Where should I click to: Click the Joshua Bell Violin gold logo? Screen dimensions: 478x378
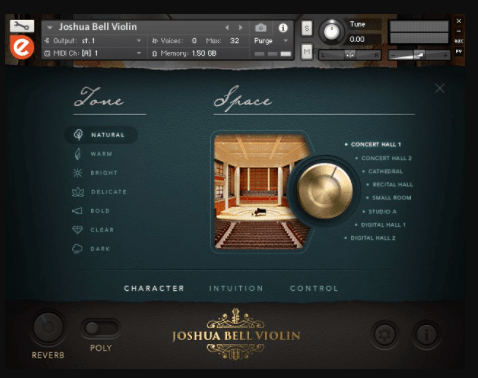236,334
